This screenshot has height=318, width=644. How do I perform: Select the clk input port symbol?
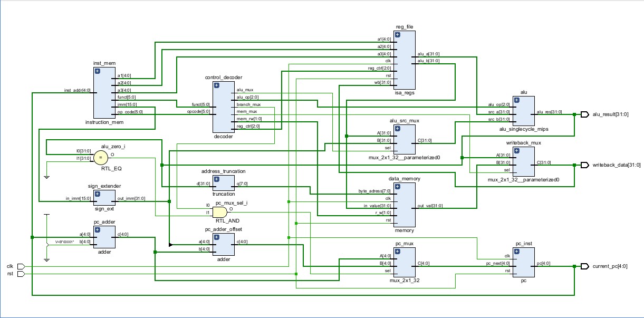pyautogui.click(x=21, y=266)
